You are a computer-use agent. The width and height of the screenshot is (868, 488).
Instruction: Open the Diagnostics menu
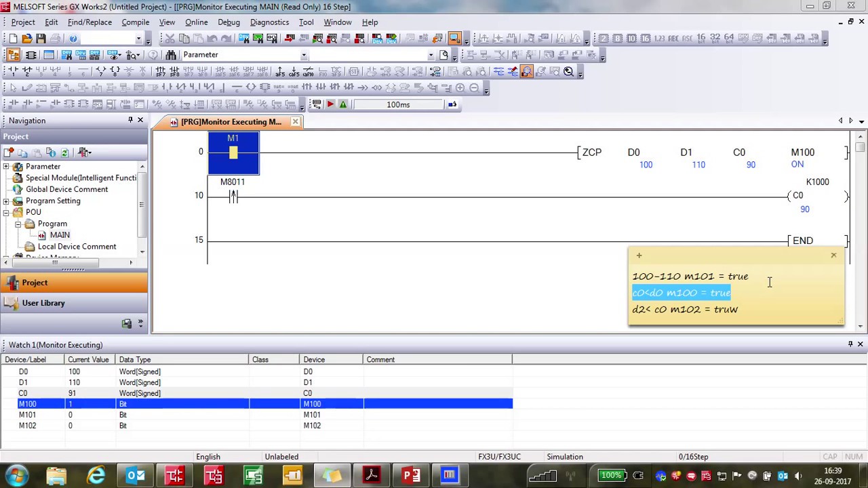coord(269,22)
